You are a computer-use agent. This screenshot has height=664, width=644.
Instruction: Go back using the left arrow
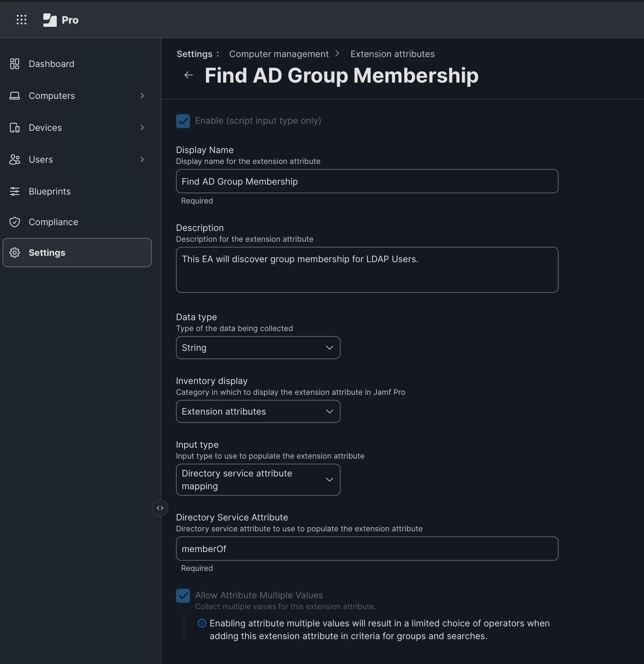pyautogui.click(x=189, y=75)
